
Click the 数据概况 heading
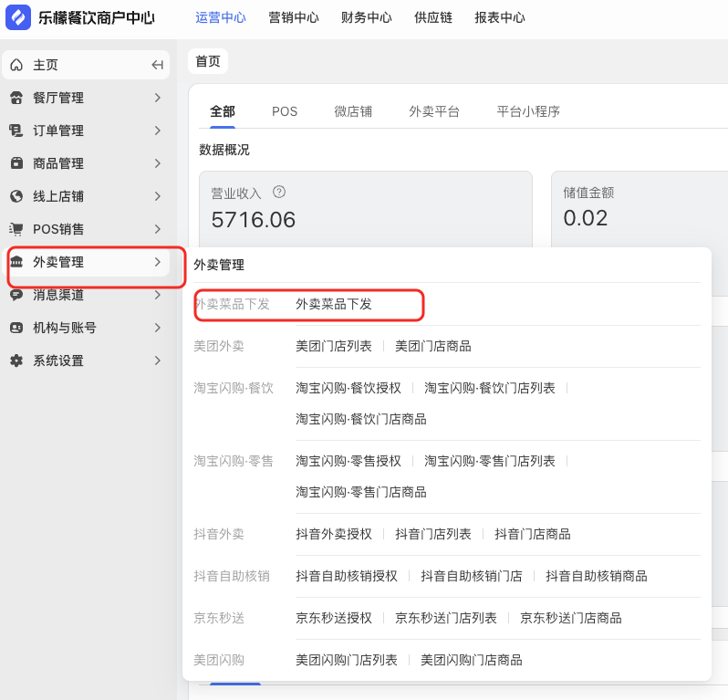(224, 150)
